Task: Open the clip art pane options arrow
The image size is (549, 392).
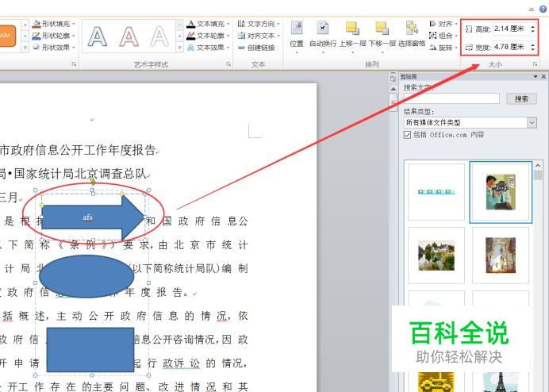Action: pos(536,76)
